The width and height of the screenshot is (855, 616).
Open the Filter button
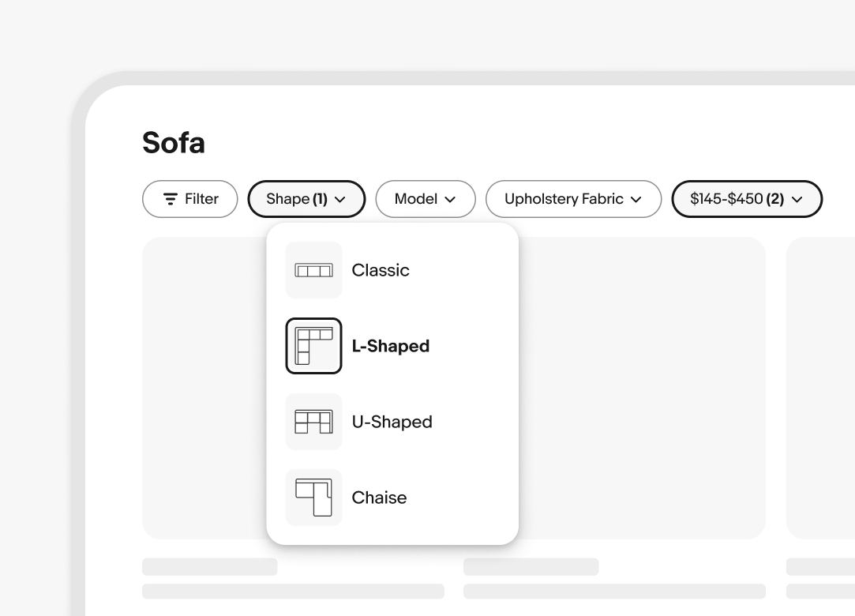point(189,199)
